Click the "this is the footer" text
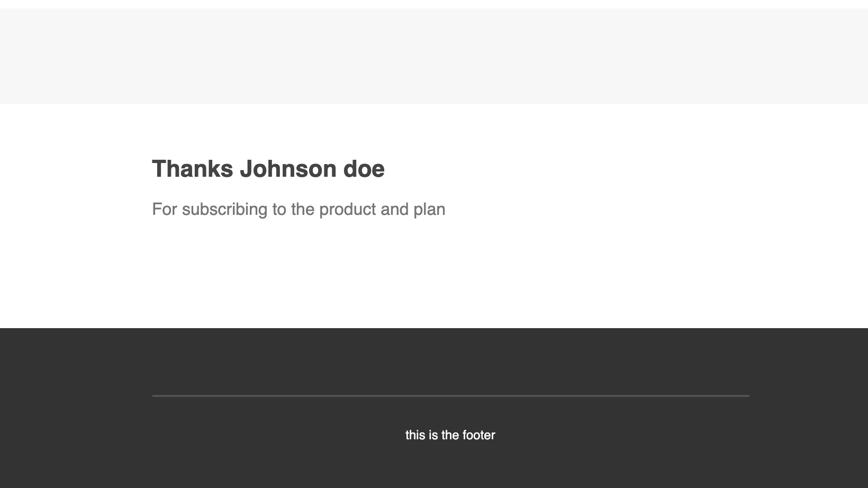The width and height of the screenshot is (868, 488). click(x=450, y=435)
